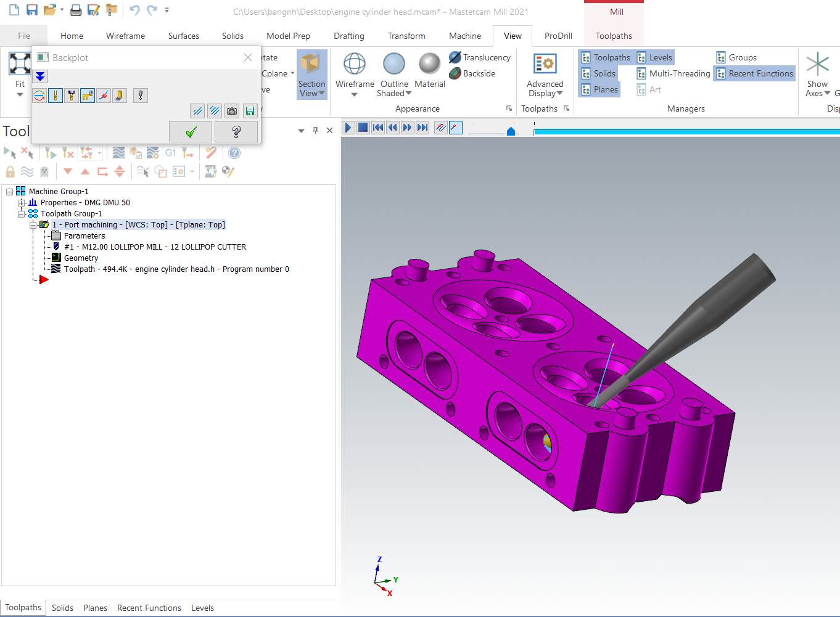Open Backplot help with the question mark button
The width and height of the screenshot is (840, 617).
[x=236, y=131]
